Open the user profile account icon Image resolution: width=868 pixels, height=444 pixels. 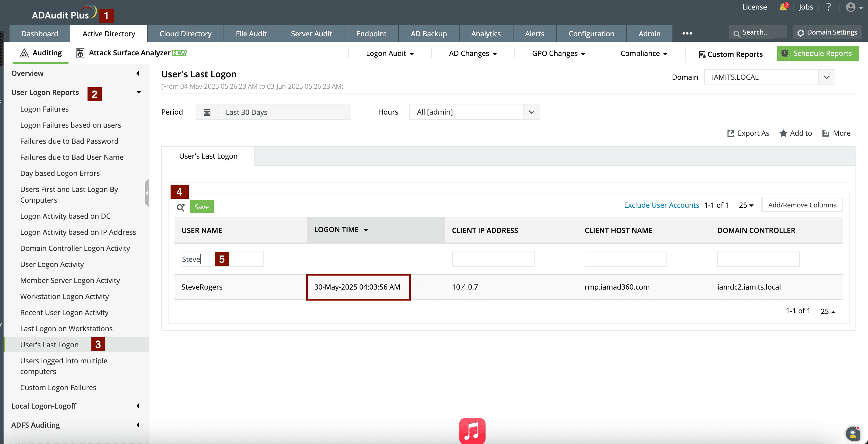coord(851,7)
